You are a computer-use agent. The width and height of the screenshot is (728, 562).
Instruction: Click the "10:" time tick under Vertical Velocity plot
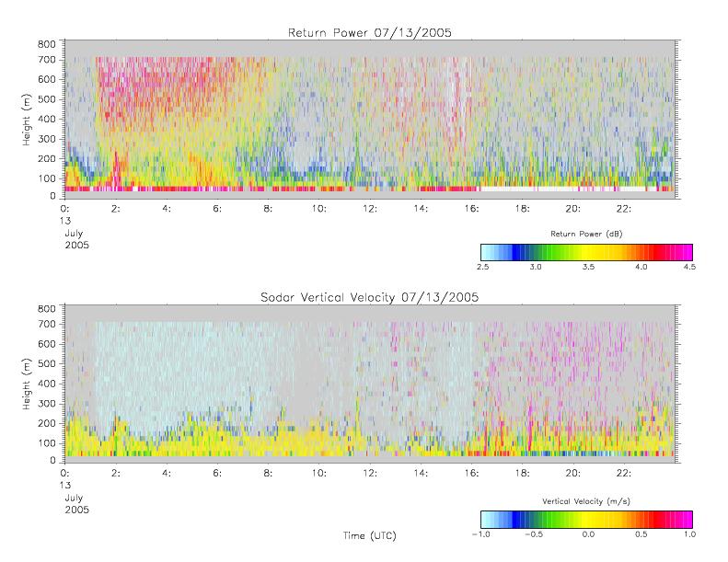(319, 474)
